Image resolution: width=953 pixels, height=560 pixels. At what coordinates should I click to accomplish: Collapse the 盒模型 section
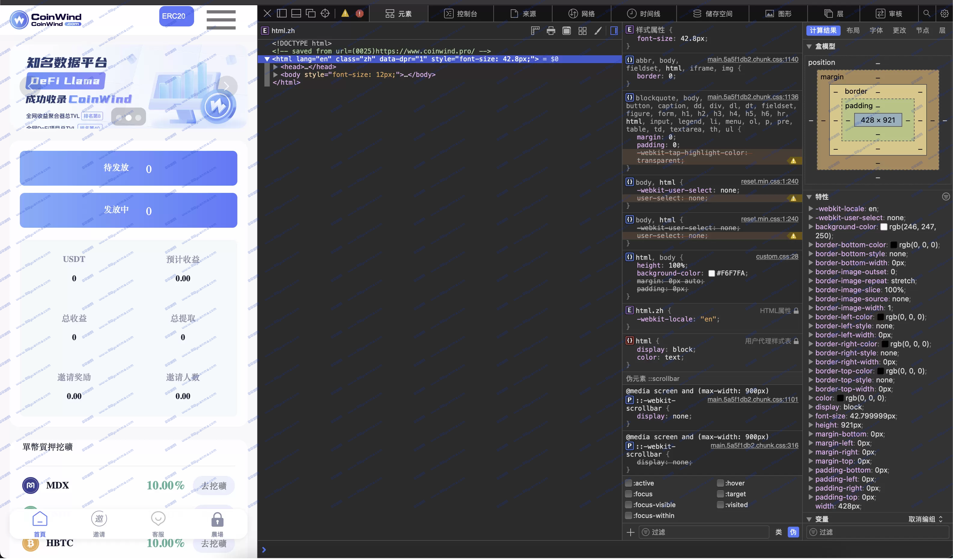(x=809, y=47)
